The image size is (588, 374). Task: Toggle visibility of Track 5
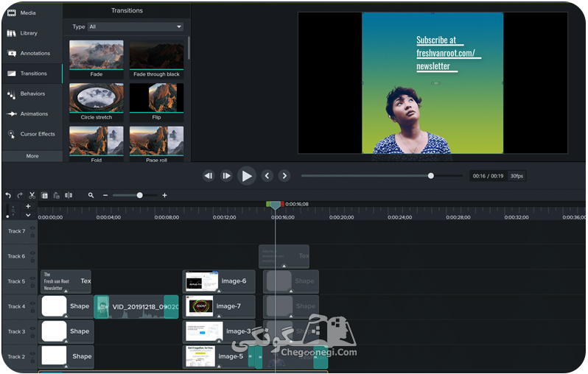coord(32,278)
